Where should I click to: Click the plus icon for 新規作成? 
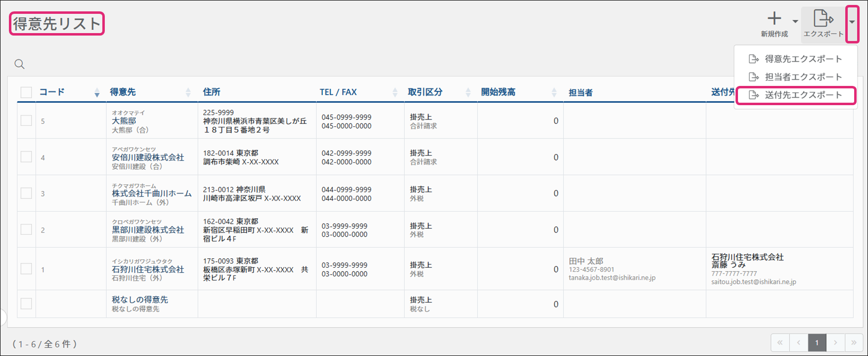coord(774,19)
